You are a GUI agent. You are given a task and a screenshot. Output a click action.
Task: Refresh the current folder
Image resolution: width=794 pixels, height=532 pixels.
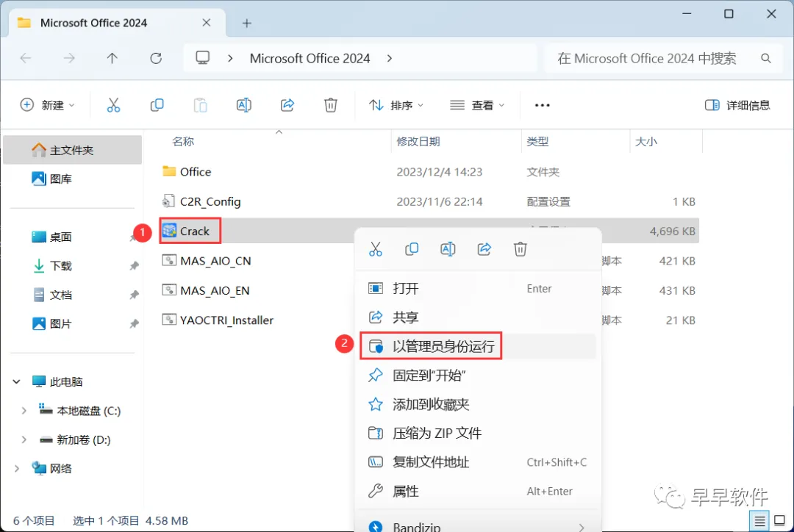[156, 58]
